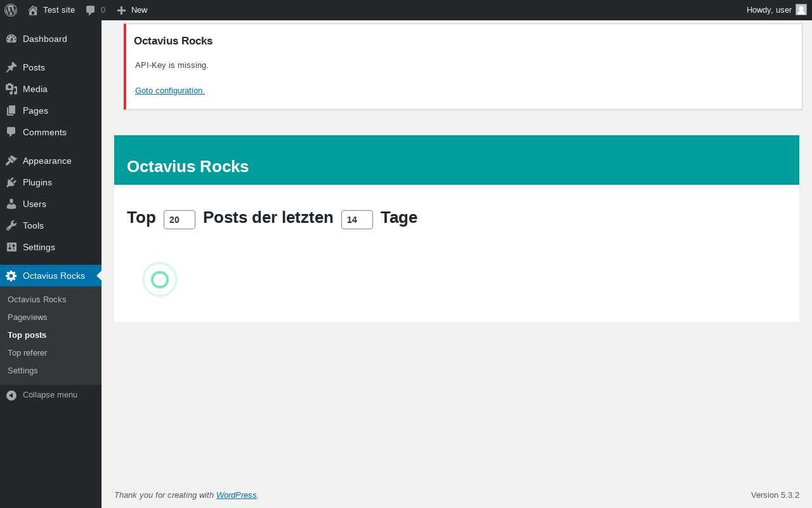The height and width of the screenshot is (508, 812).
Task: Click the Octavius Rocks notice heading
Action: pos(173,41)
